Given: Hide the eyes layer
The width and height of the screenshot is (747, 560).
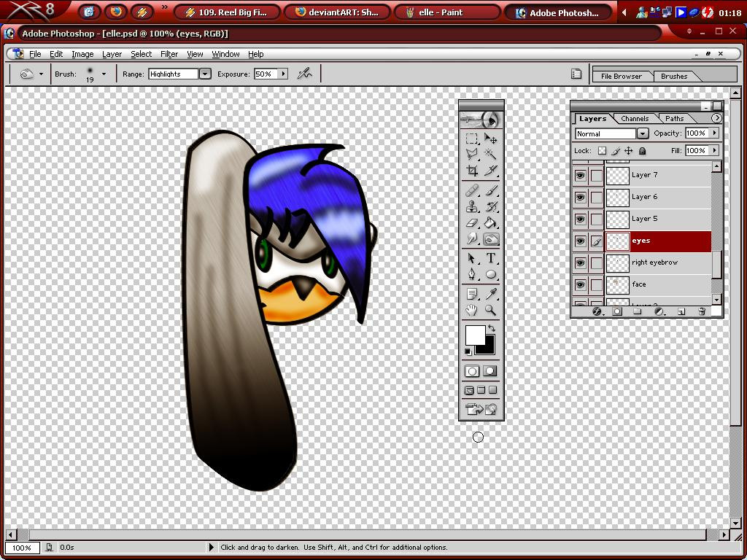Looking at the screenshot, I should click(x=580, y=241).
